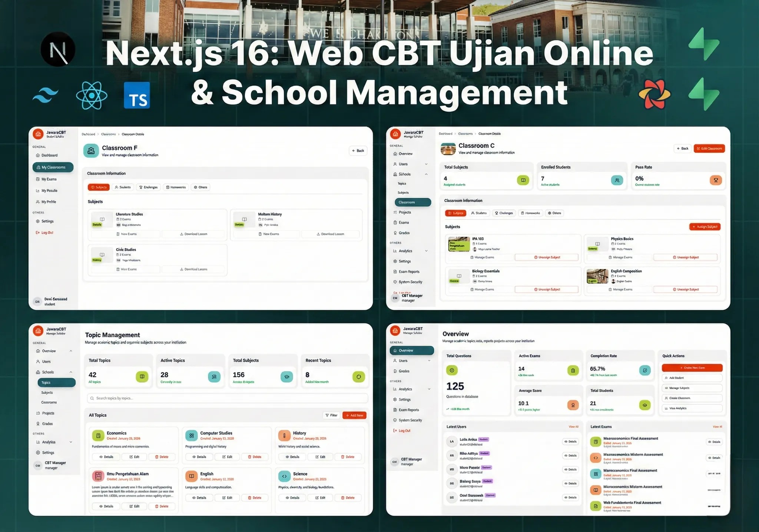Click Economics topic green icon
The width and height of the screenshot is (759, 532).
pos(98,436)
